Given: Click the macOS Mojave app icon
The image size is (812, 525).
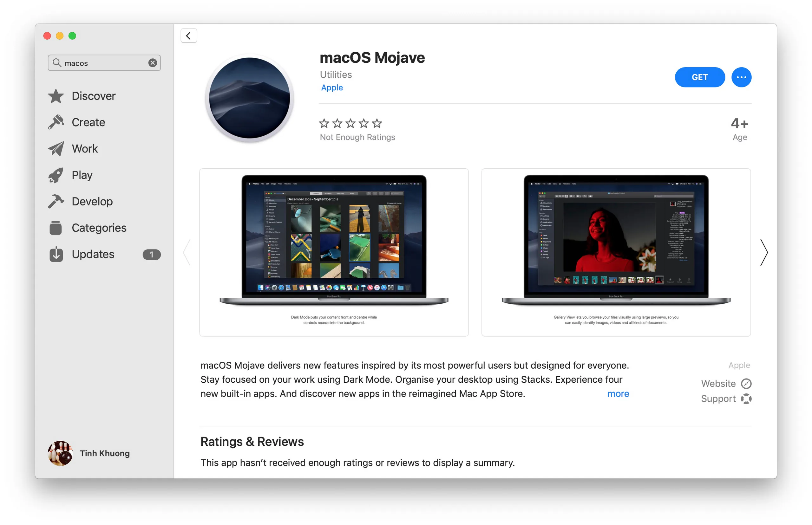Looking at the screenshot, I should click(249, 98).
